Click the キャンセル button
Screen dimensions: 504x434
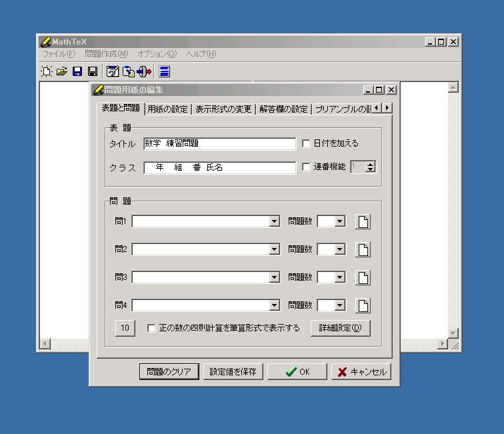(x=361, y=371)
